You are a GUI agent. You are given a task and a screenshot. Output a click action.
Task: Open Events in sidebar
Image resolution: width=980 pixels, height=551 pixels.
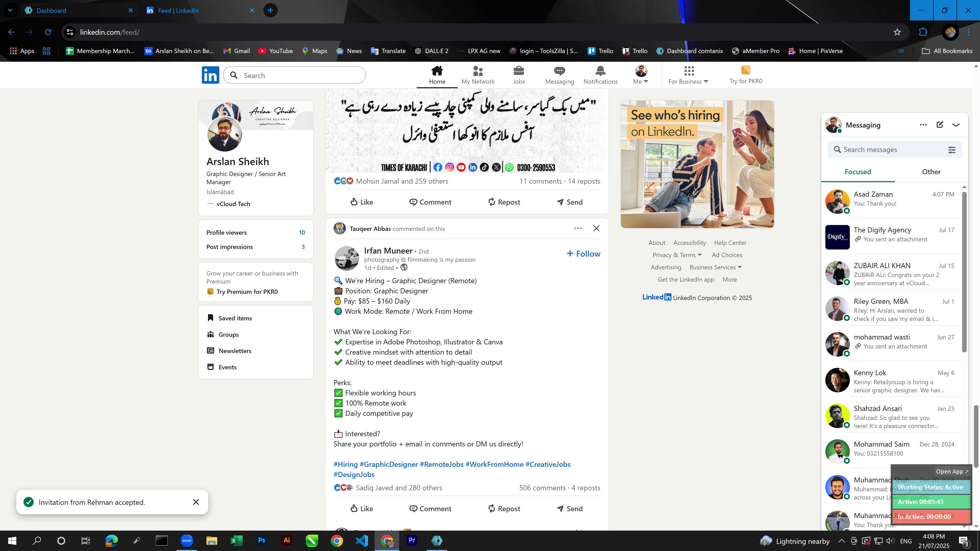pyautogui.click(x=222, y=367)
